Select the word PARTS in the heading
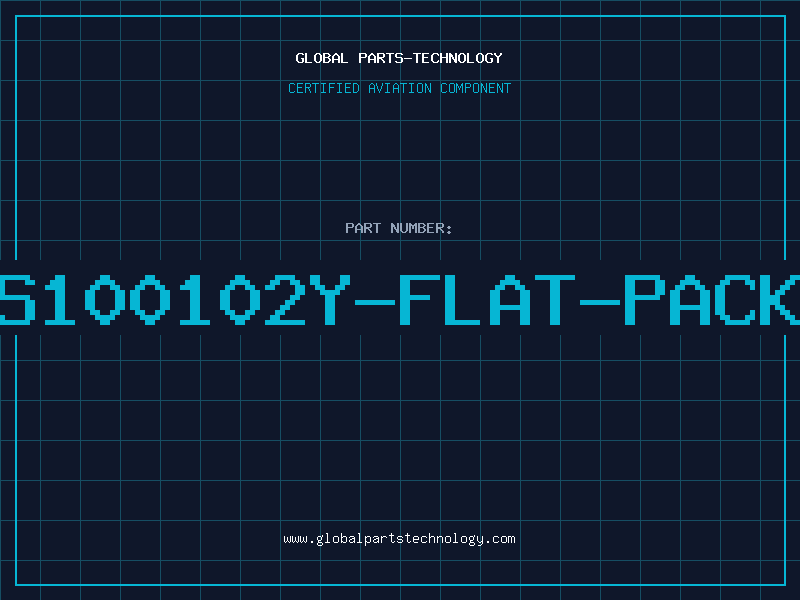This screenshot has height=600, width=800. (380, 58)
